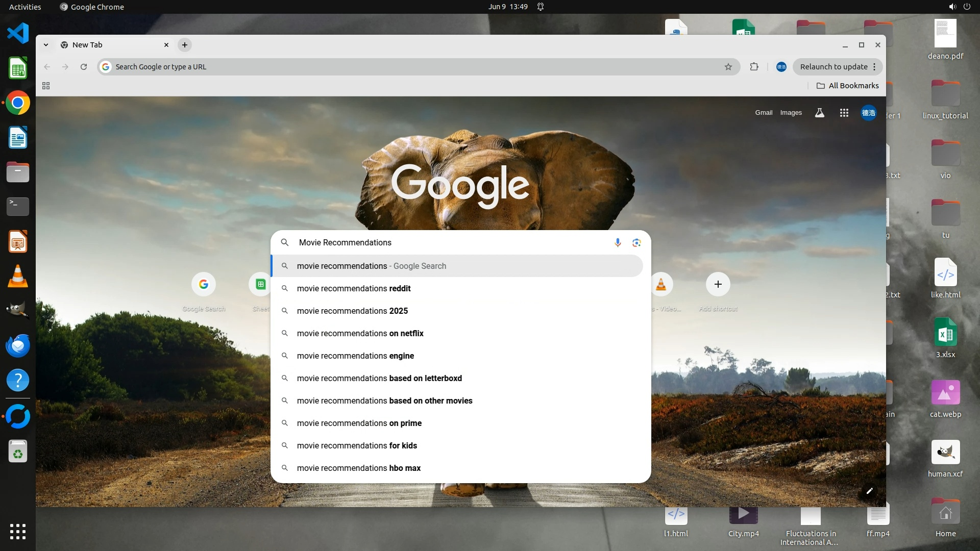Screen dimensions: 980x551
Task: Open a new tab with plus button
Action: tap(185, 45)
